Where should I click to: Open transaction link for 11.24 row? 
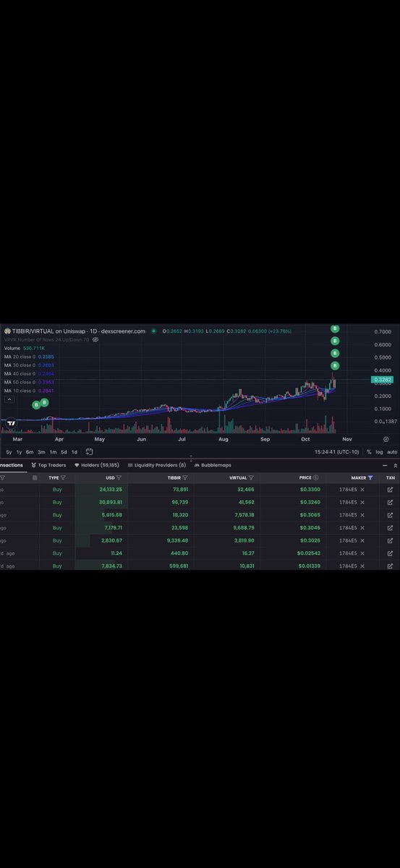click(x=391, y=553)
